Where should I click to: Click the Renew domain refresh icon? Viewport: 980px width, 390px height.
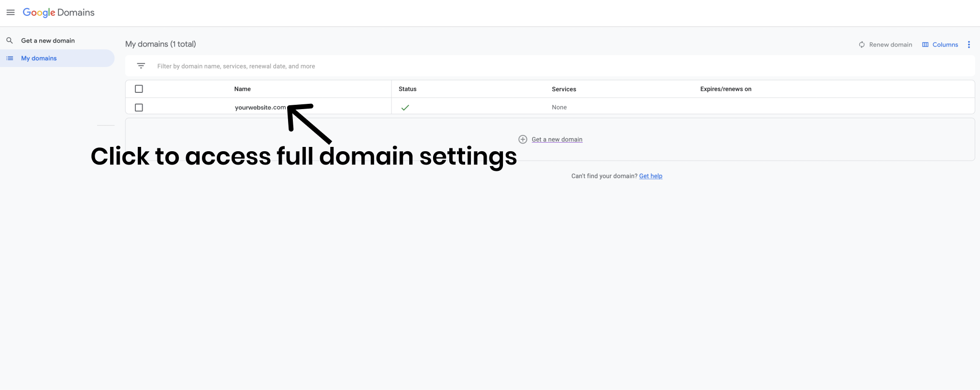[862, 45]
